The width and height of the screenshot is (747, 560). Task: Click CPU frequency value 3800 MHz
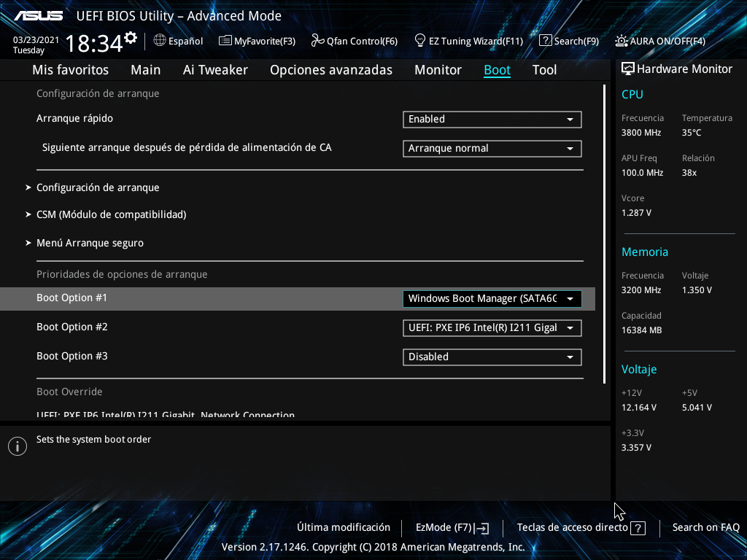pyautogui.click(x=641, y=133)
